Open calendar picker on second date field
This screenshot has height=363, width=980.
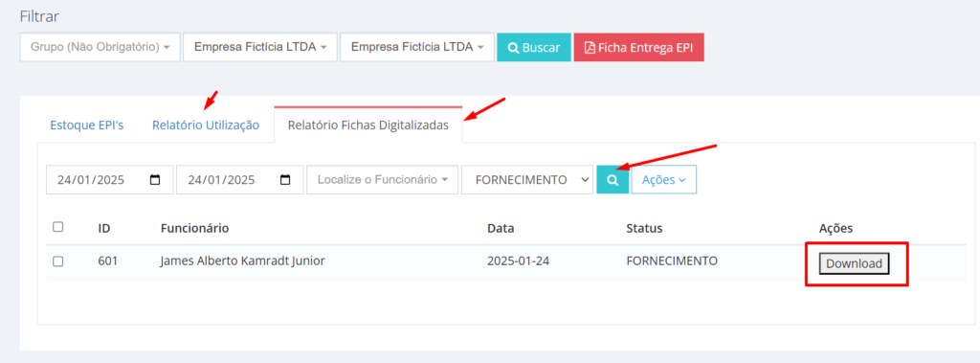(285, 180)
